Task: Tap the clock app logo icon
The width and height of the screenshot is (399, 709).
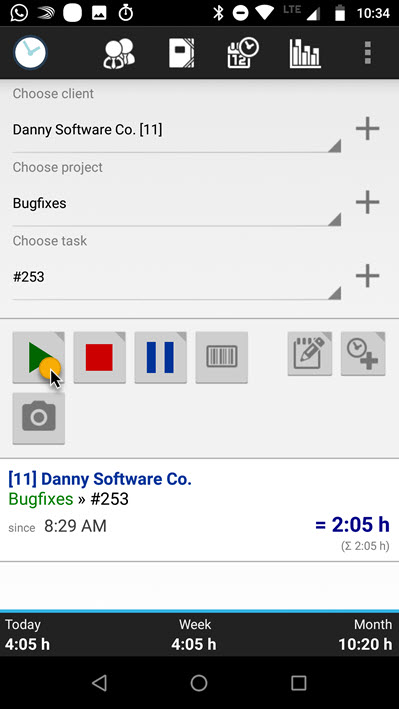Action: click(30, 53)
